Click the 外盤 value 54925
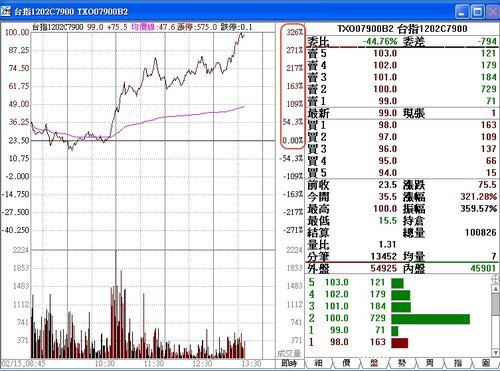Screen dimensions: 500x371 [x=384, y=268]
